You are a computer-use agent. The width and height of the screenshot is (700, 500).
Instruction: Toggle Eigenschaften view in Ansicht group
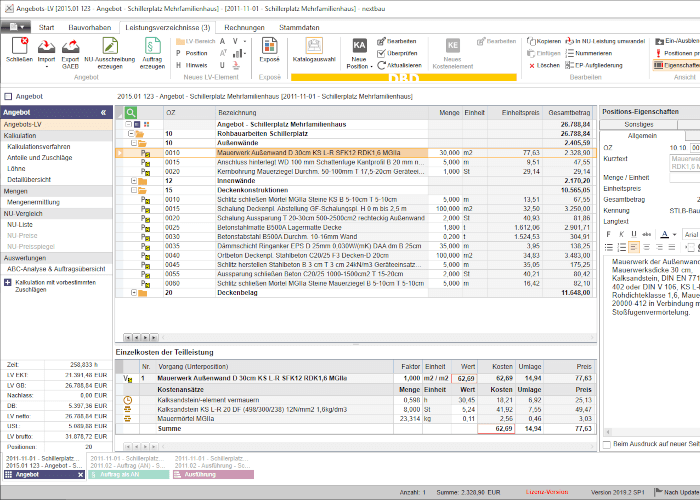(x=677, y=65)
